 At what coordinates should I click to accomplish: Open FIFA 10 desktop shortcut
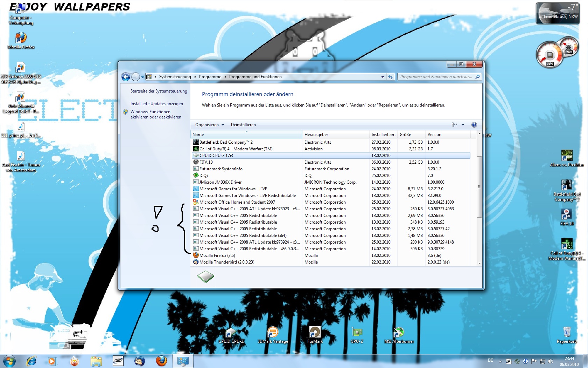[x=567, y=217]
